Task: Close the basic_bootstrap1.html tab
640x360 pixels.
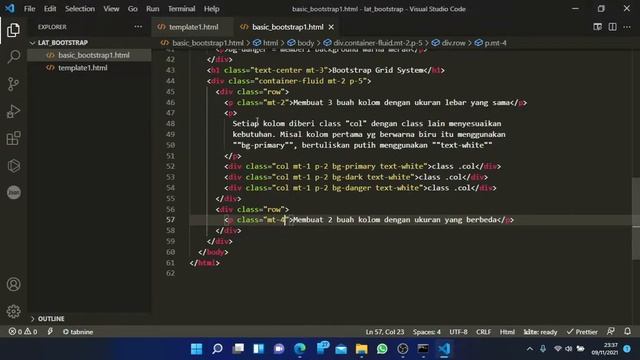Action: pyautogui.click(x=331, y=27)
